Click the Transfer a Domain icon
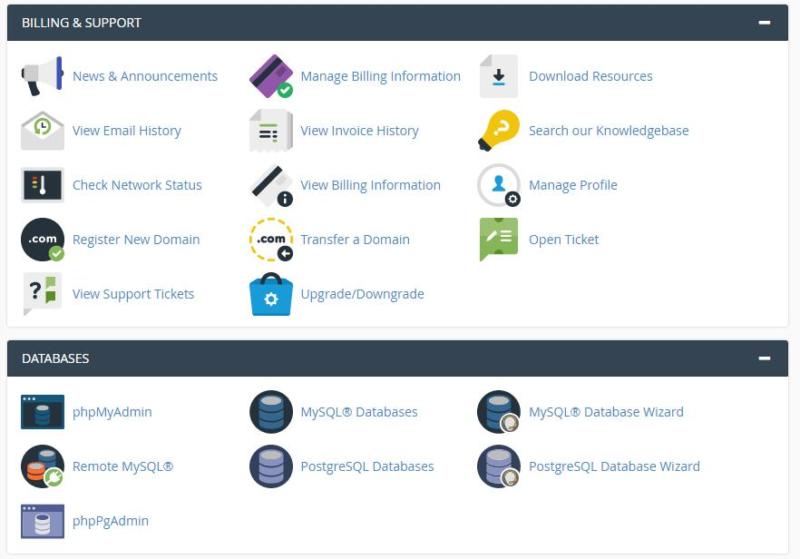Screen dimensions: 800x559 click(270, 240)
